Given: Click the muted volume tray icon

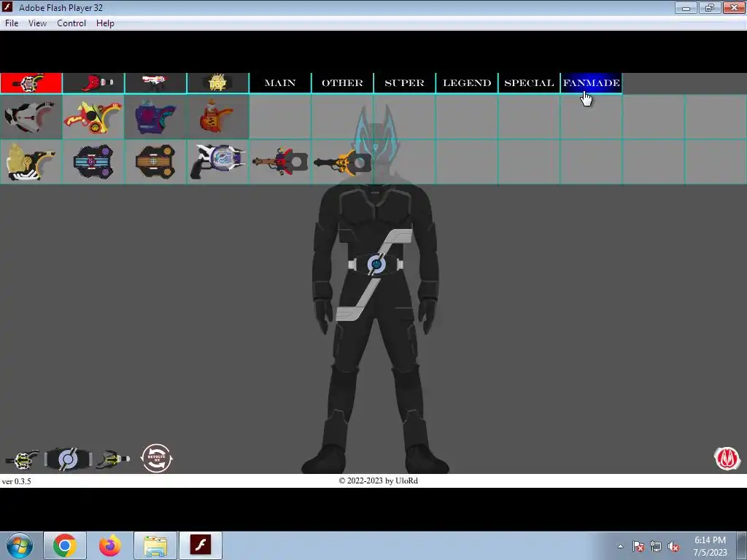Looking at the screenshot, I should pyautogui.click(x=673, y=546).
